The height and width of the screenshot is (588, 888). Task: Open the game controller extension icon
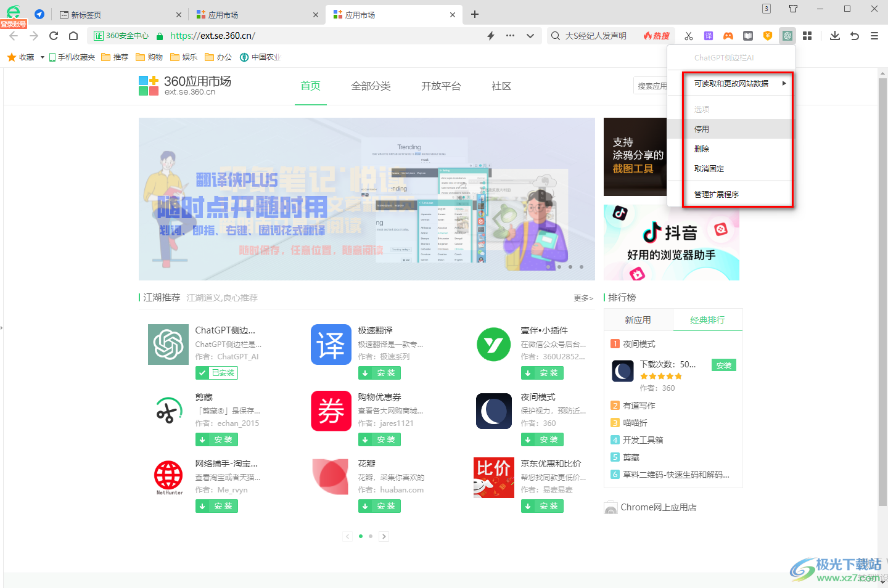tap(728, 36)
